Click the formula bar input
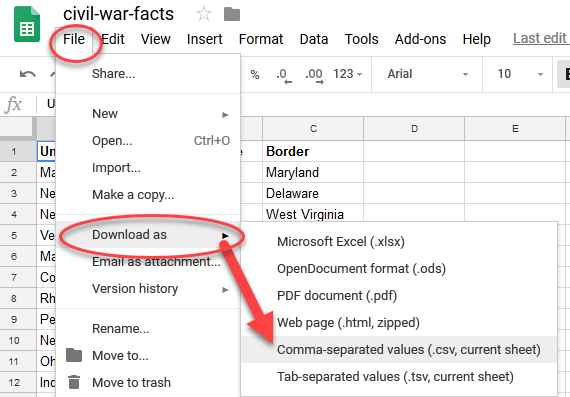The height and width of the screenshot is (397, 570). (x=404, y=104)
